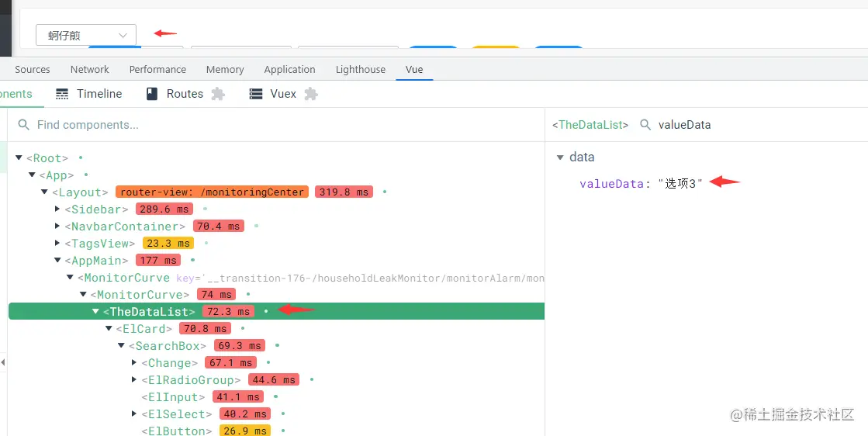Click the "选项3" value in state panel
Image resolution: width=868 pixels, height=436 pixels.
pyautogui.click(x=680, y=184)
